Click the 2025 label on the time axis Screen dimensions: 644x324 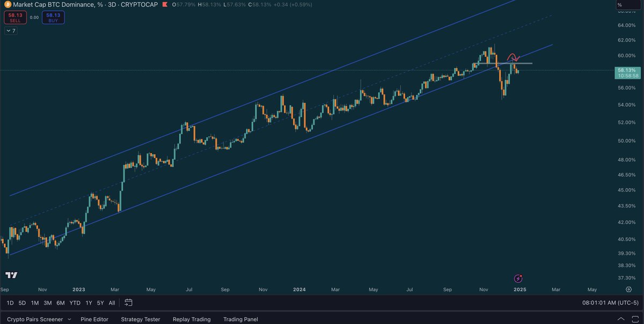tap(519, 289)
